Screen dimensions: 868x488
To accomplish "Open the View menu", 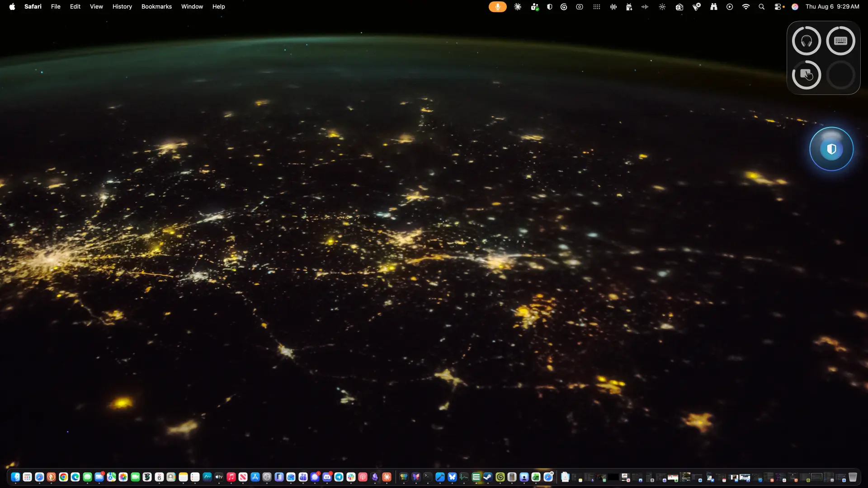I will tap(96, 6).
